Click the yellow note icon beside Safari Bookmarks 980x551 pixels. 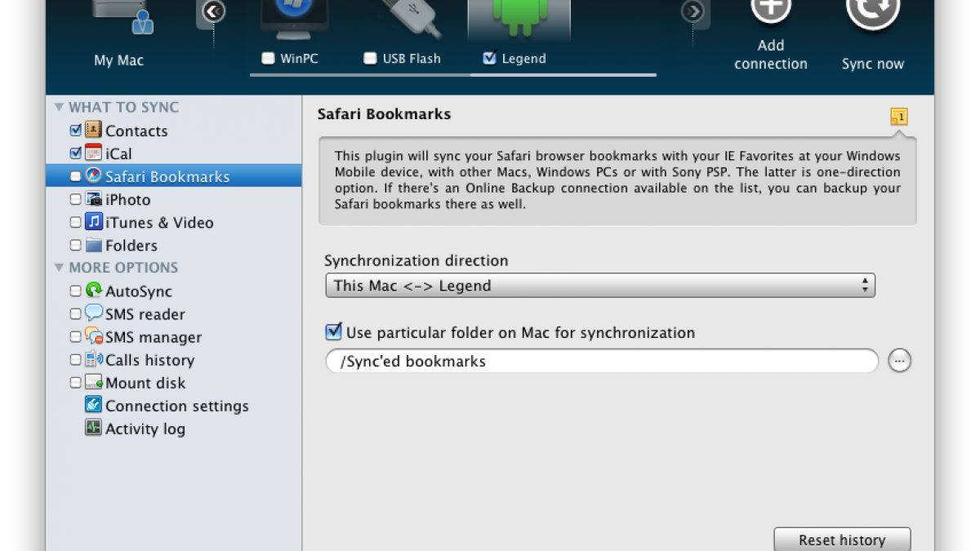point(898,117)
